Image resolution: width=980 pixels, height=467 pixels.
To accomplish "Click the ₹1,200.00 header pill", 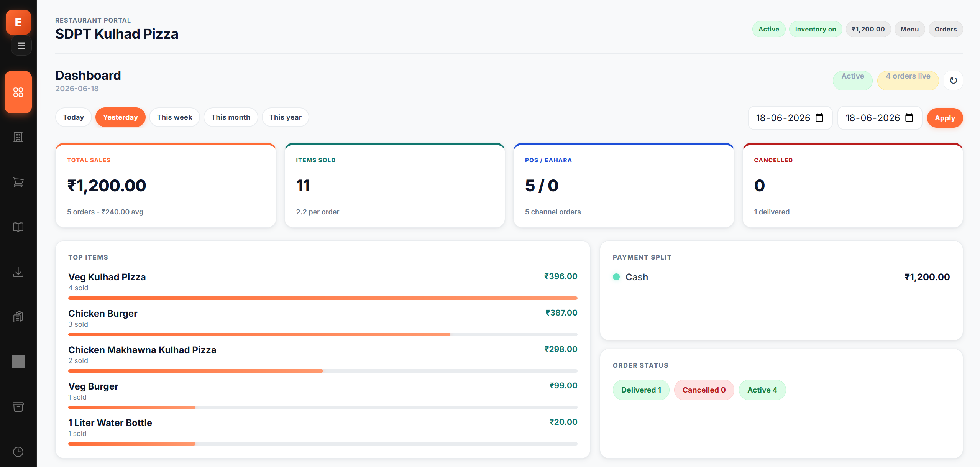I will [x=868, y=29].
